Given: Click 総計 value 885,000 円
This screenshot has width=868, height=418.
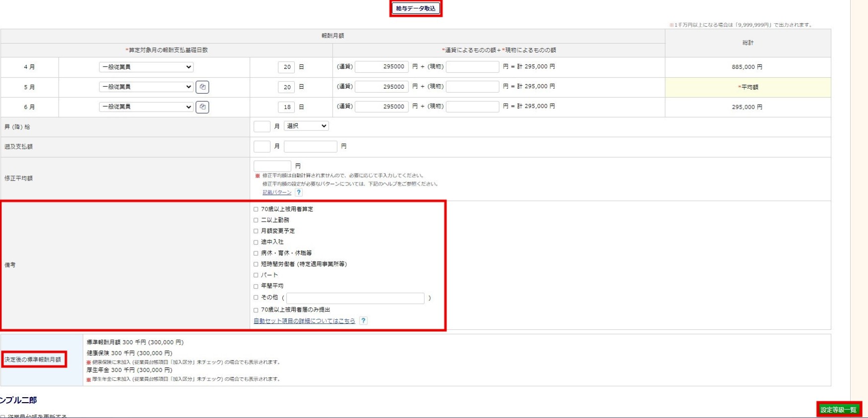Looking at the screenshot, I should 747,67.
